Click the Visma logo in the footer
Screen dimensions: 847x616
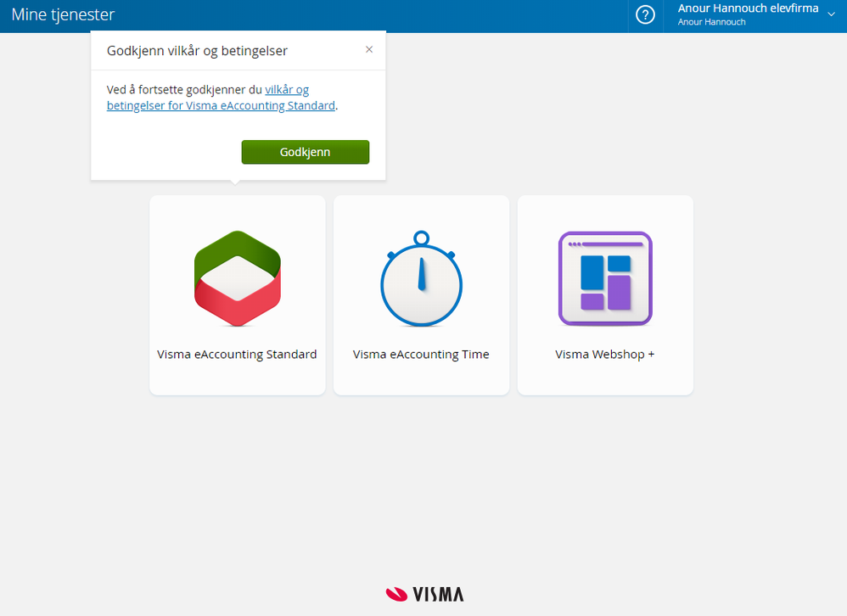(x=424, y=594)
